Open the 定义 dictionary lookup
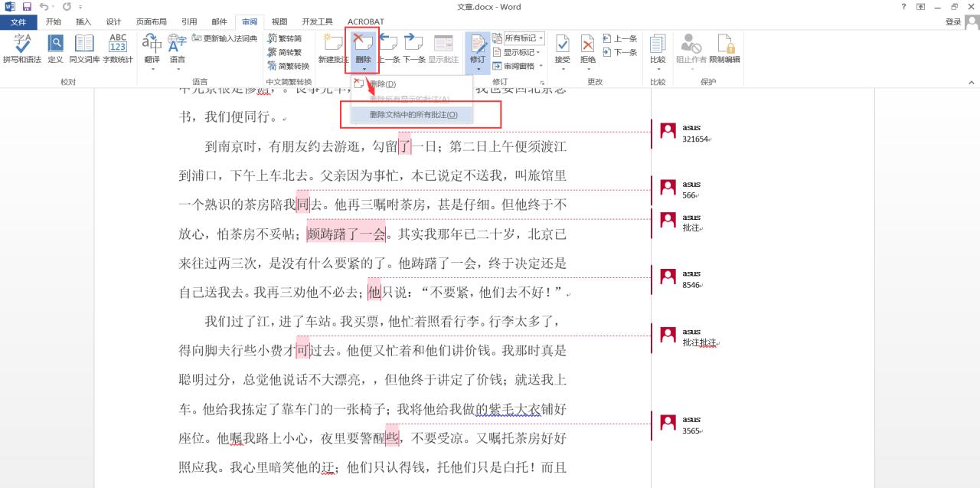The image size is (980, 488). tap(56, 49)
